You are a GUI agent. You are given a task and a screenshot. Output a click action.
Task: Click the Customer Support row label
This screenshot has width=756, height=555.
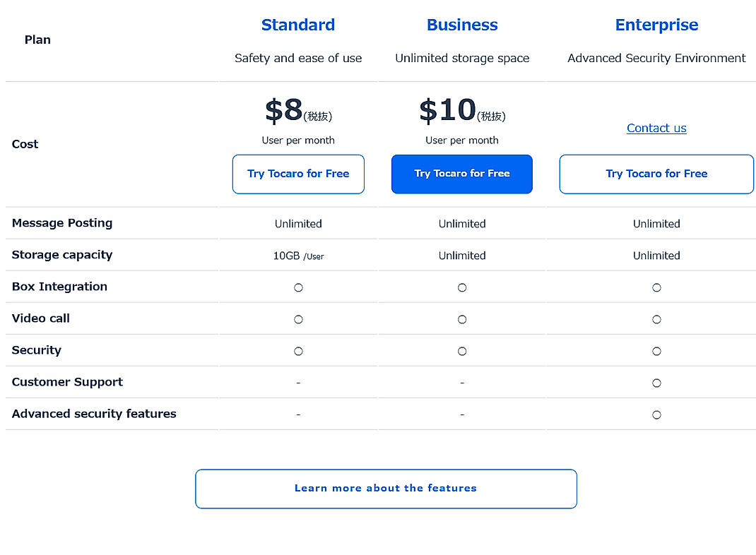pyautogui.click(x=68, y=382)
